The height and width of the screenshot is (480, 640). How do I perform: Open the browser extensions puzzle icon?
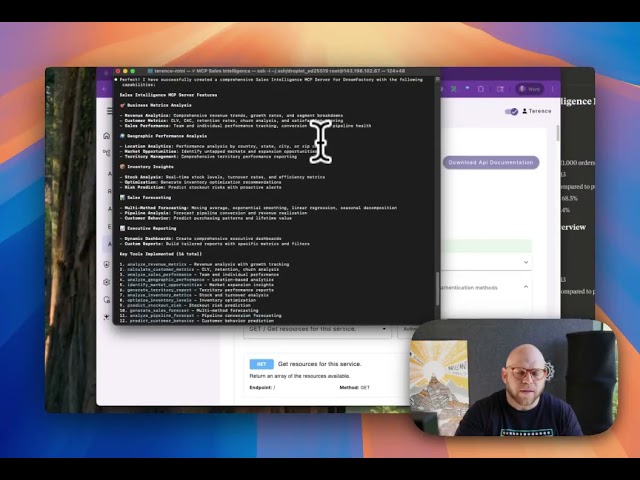click(x=481, y=89)
